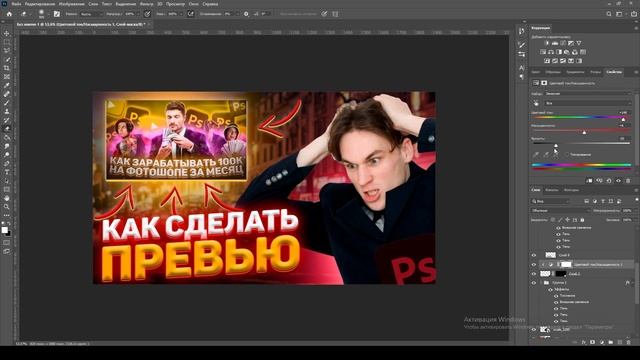This screenshot has height=360, width=640.
Task: Create new layer from Layers footer
Action: 620,342
